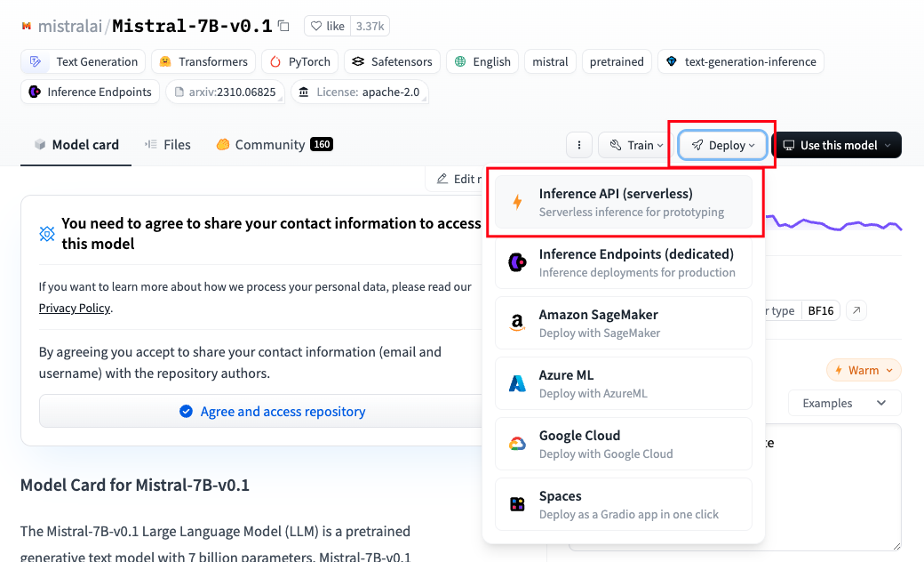Choose Inference API (serverless) option
Viewport: 924px width, 562px height.
[x=624, y=202]
